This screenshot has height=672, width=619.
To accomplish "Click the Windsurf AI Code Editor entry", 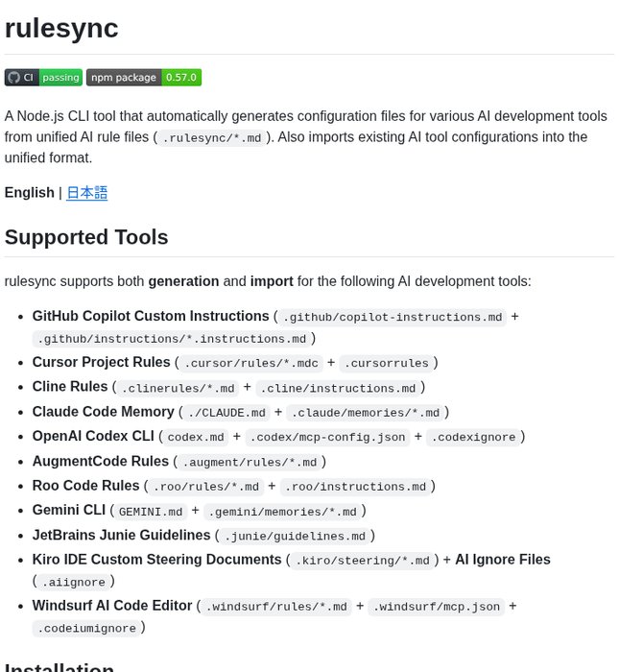I will coord(112,606).
